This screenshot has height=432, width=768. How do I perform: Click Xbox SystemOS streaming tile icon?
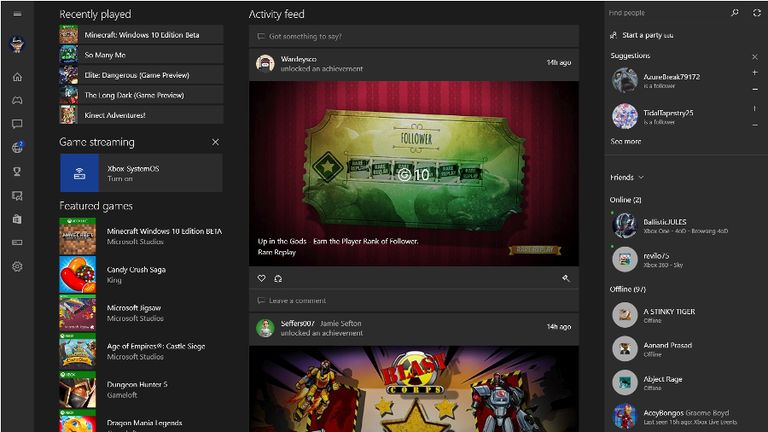pos(79,173)
